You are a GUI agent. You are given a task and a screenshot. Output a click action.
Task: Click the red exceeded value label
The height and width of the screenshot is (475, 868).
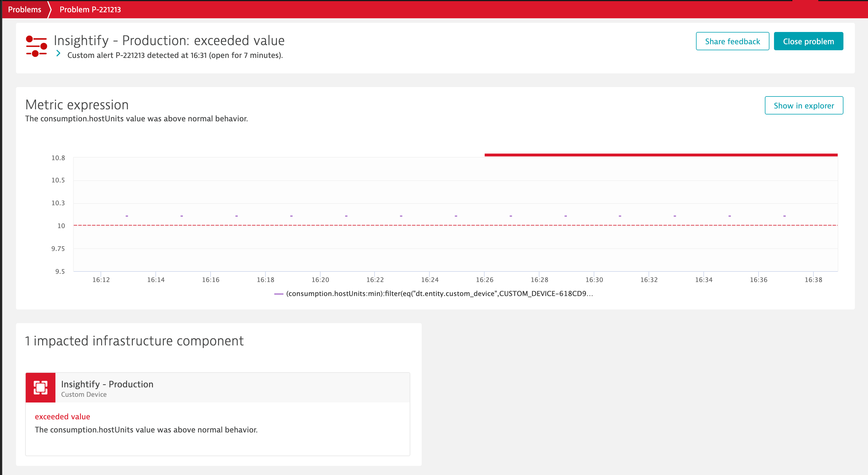62,416
